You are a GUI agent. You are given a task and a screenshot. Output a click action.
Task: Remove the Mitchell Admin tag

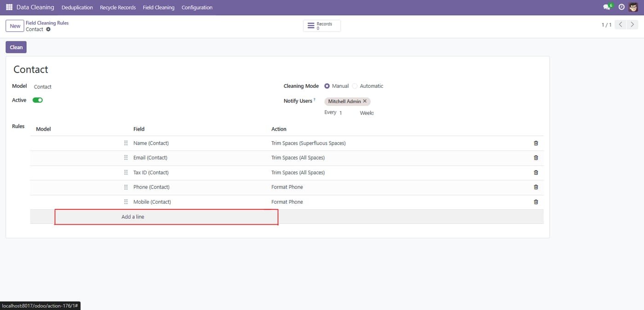(365, 101)
